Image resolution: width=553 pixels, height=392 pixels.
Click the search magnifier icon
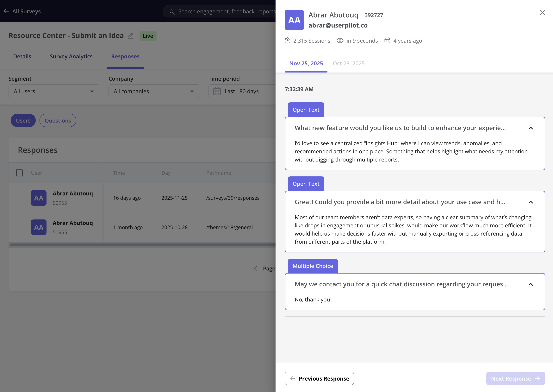(x=172, y=12)
